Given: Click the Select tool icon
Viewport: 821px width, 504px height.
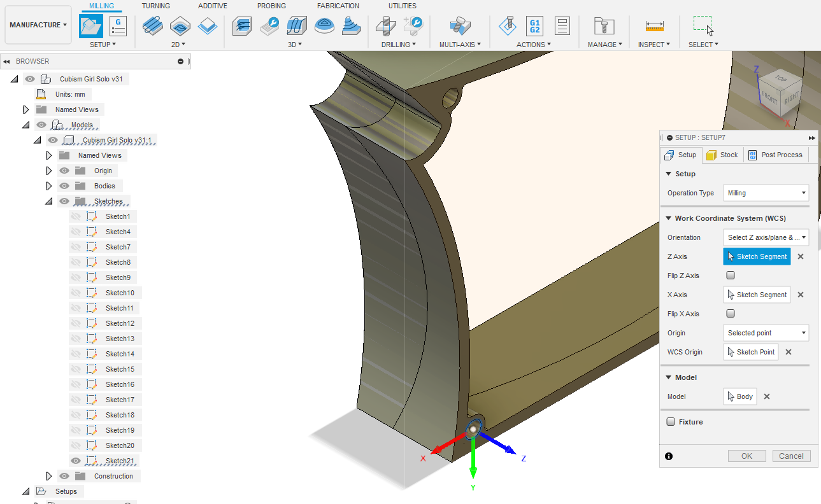Looking at the screenshot, I should click(703, 25).
